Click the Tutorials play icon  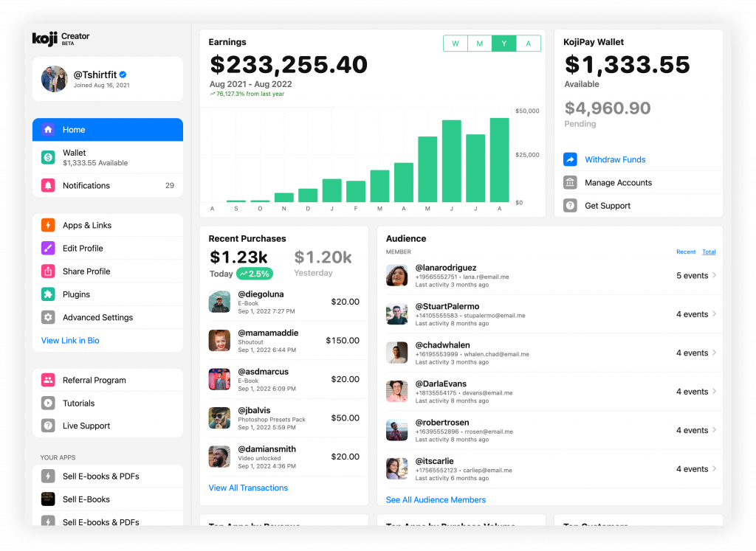(48, 403)
